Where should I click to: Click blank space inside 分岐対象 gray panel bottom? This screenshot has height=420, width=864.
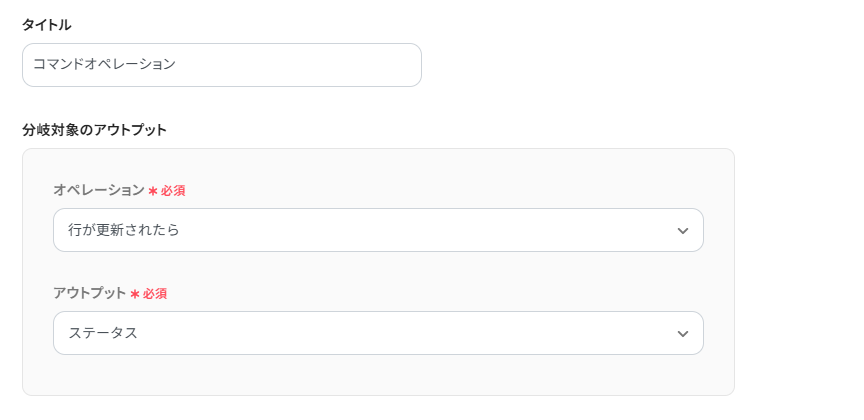[378, 376]
